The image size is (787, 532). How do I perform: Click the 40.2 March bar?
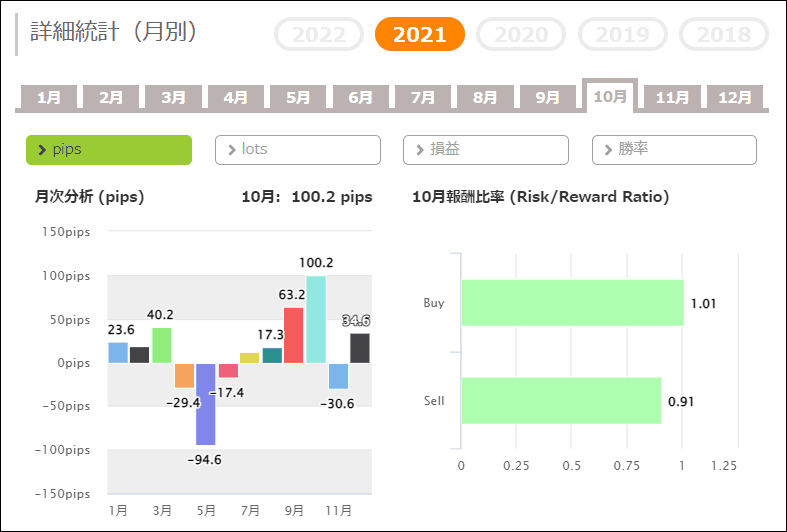[162, 345]
